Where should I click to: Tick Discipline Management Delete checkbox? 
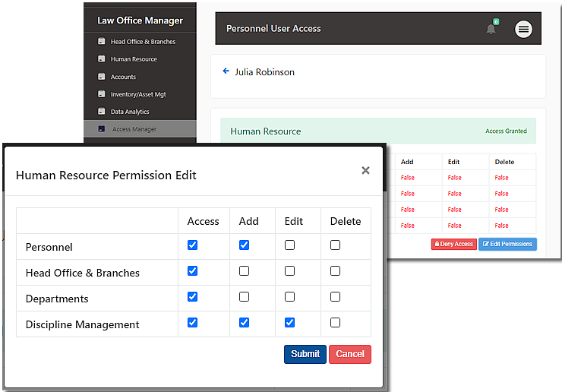(x=335, y=323)
